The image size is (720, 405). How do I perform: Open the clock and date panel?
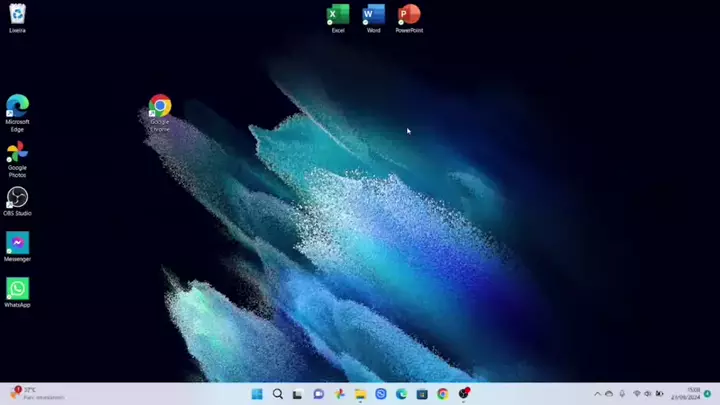(692, 394)
